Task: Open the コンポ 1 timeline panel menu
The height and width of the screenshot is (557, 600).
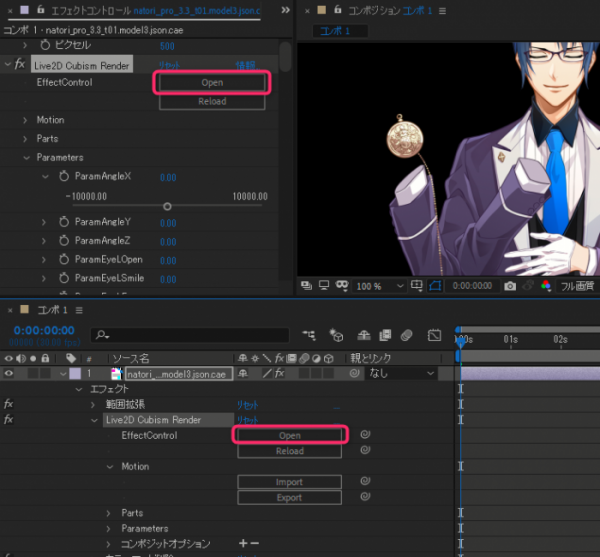Action: [79, 310]
